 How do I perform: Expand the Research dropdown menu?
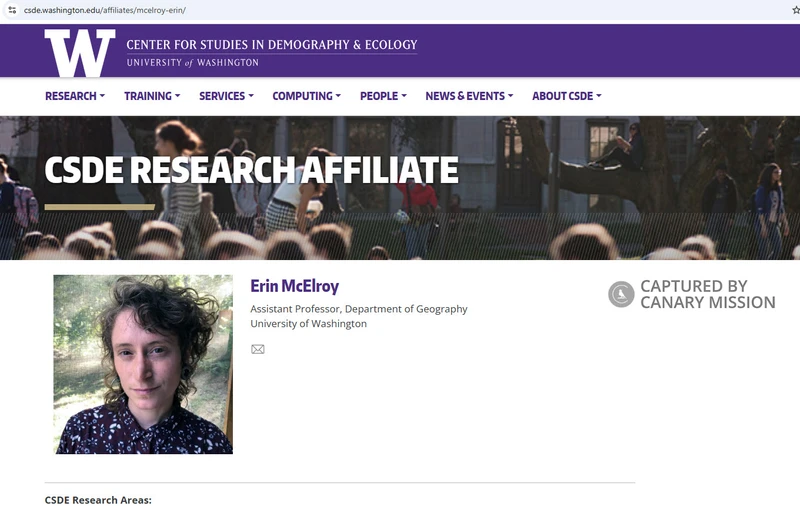(x=75, y=96)
